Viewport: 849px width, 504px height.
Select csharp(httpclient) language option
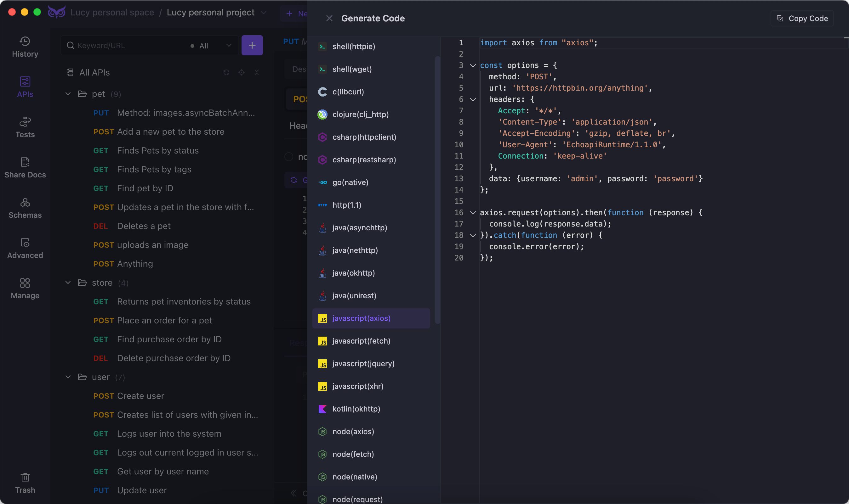[x=371, y=137]
